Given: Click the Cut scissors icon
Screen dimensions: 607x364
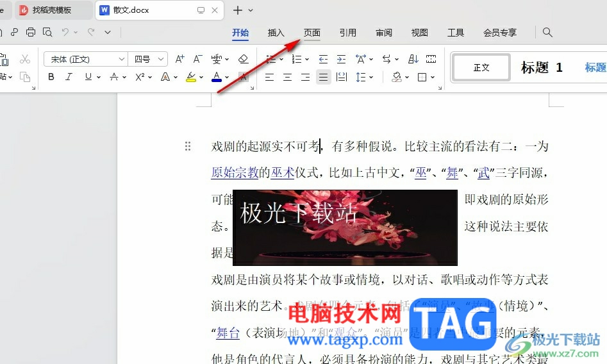Looking at the screenshot, I should coord(25,59).
